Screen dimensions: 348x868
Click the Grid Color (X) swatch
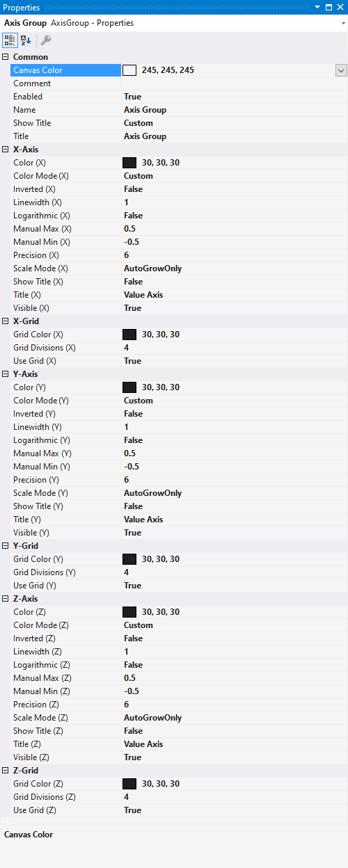129,335
